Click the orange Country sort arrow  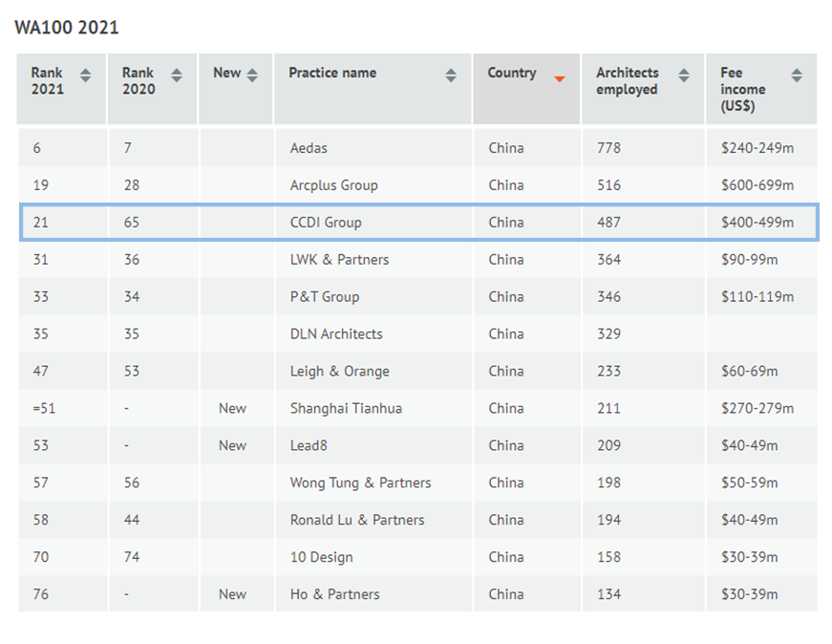(559, 79)
